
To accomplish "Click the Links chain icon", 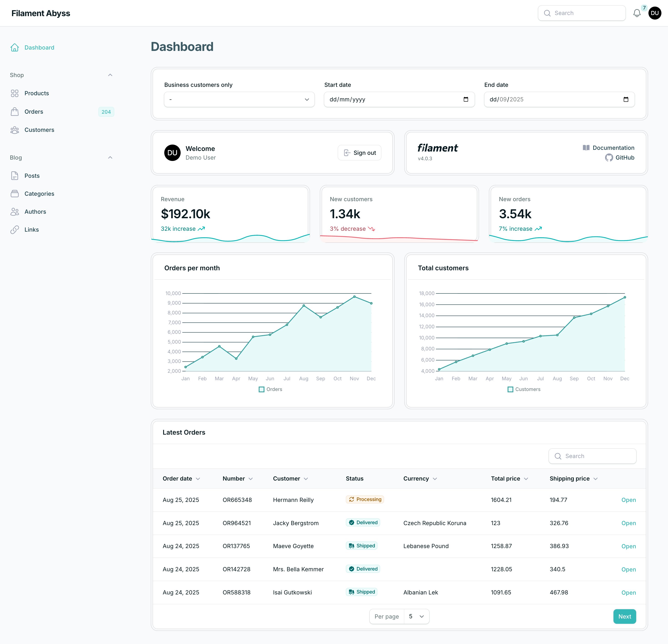I will coord(15,229).
